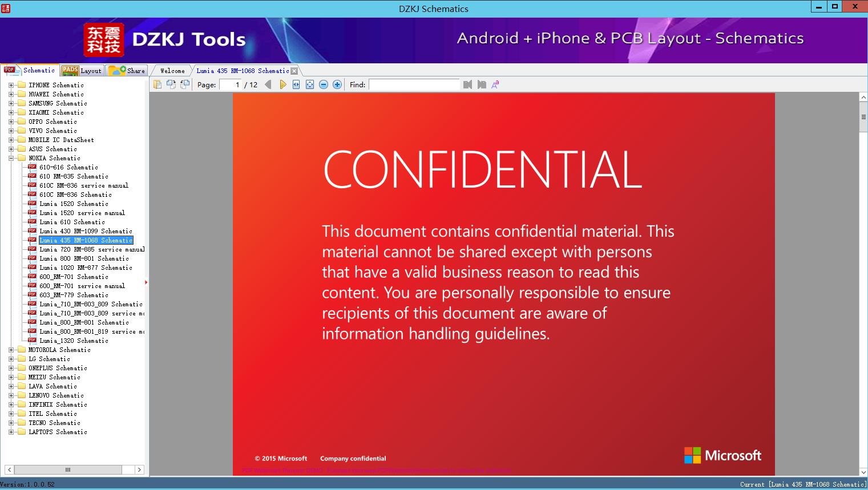868x490 pixels.
Task: Open 600_RM-701 service manual
Action: (82, 286)
